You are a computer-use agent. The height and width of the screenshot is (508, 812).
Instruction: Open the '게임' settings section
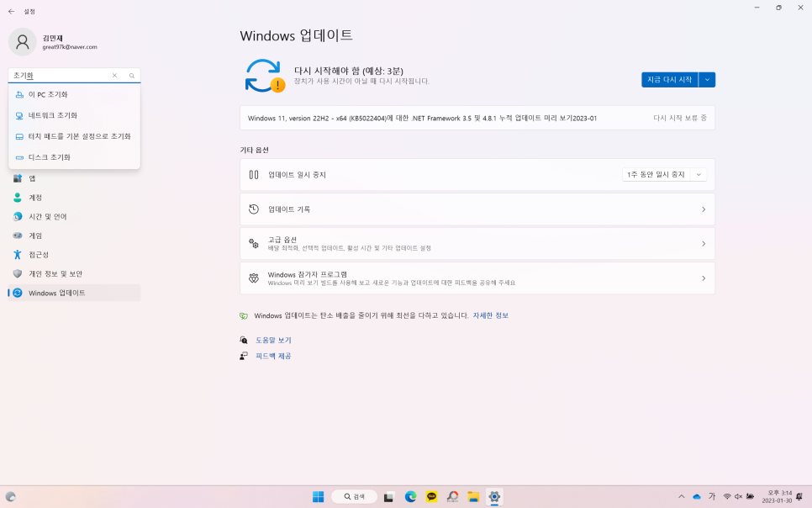click(x=74, y=235)
